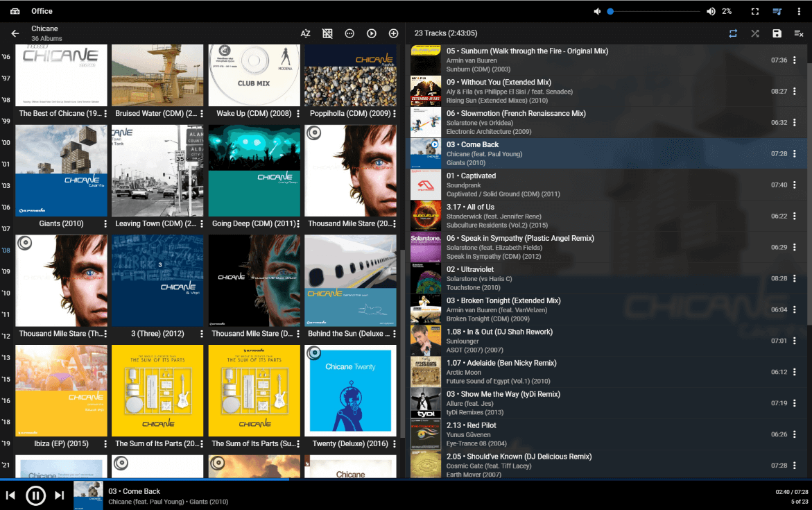Select the Captivated track by Soundprank
This screenshot has height=510, width=812.
(609, 185)
